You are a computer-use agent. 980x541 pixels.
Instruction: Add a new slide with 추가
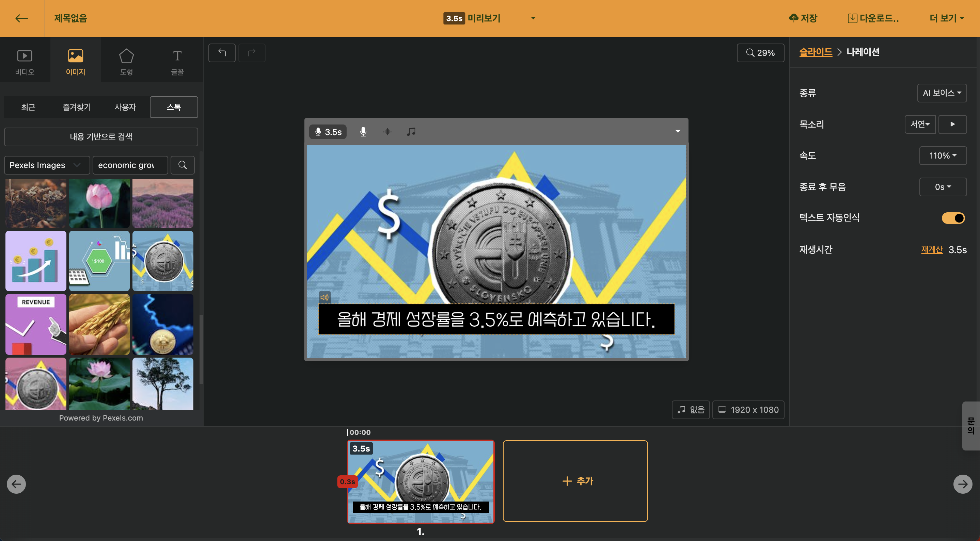[575, 481]
